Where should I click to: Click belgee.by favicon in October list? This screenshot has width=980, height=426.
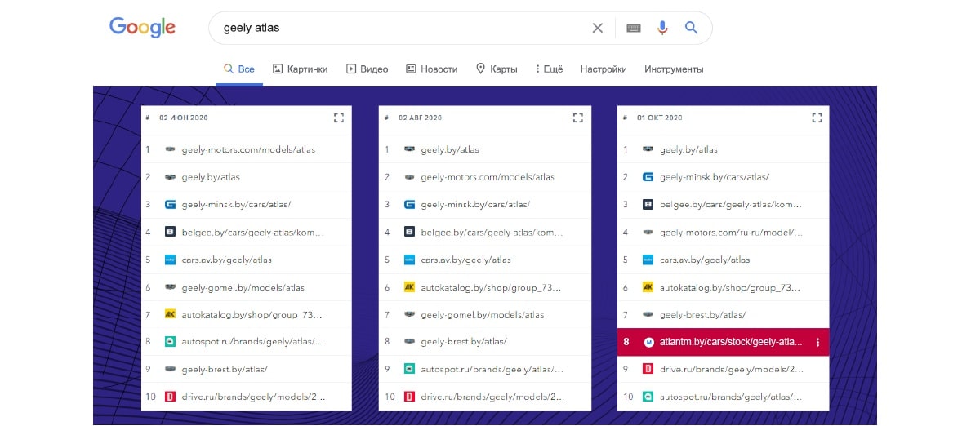[648, 205]
